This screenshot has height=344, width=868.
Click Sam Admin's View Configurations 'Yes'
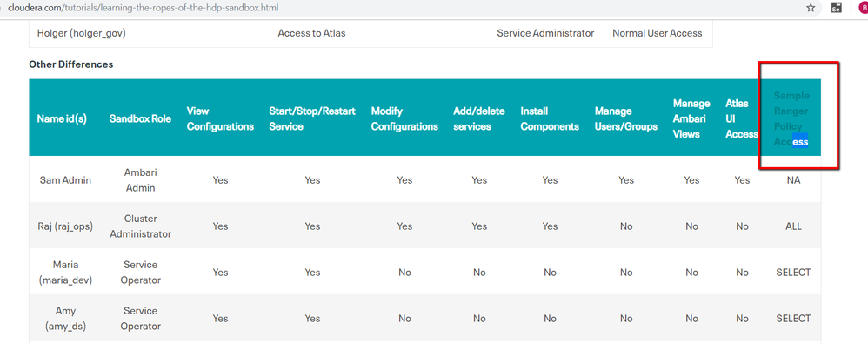tap(220, 180)
